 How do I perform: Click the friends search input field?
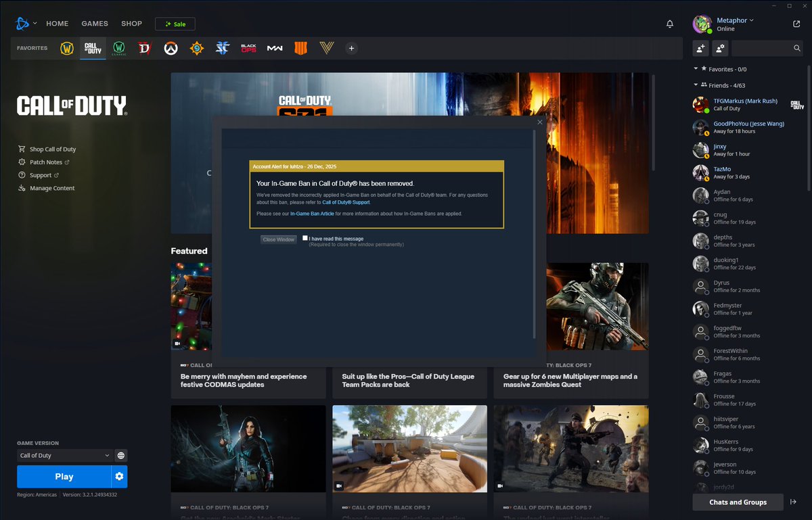(761, 48)
